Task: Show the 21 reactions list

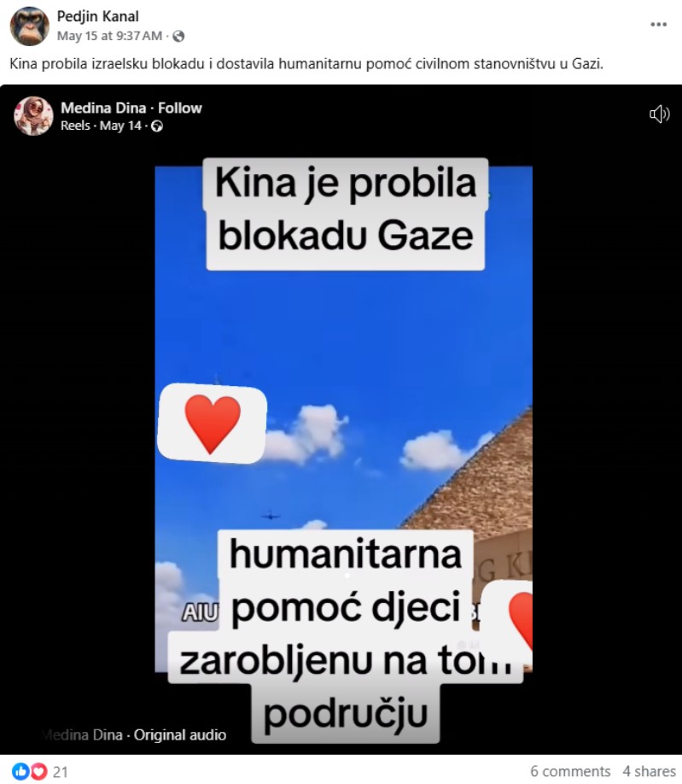Action: click(60, 771)
